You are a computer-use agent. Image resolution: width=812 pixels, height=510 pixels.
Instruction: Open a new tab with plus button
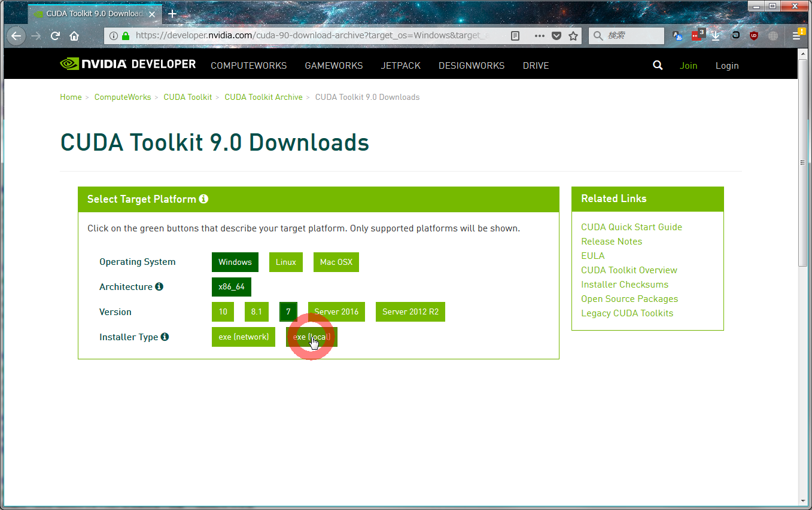(172, 13)
